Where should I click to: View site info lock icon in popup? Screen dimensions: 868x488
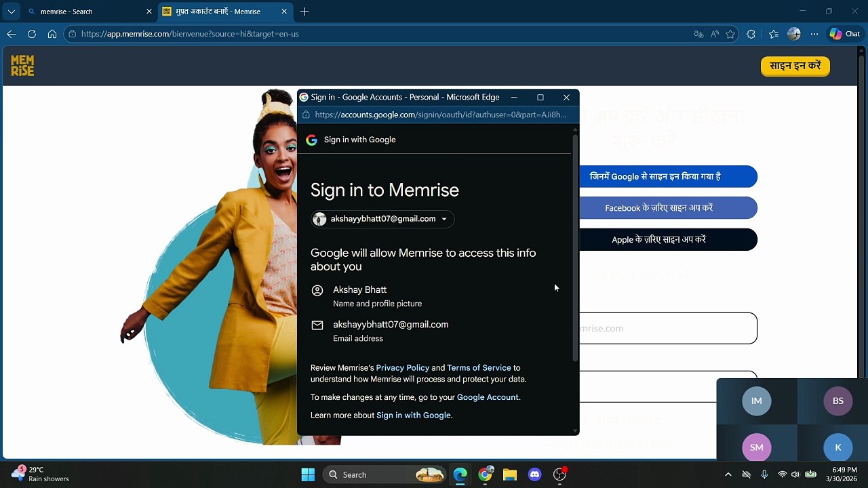[x=306, y=115]
